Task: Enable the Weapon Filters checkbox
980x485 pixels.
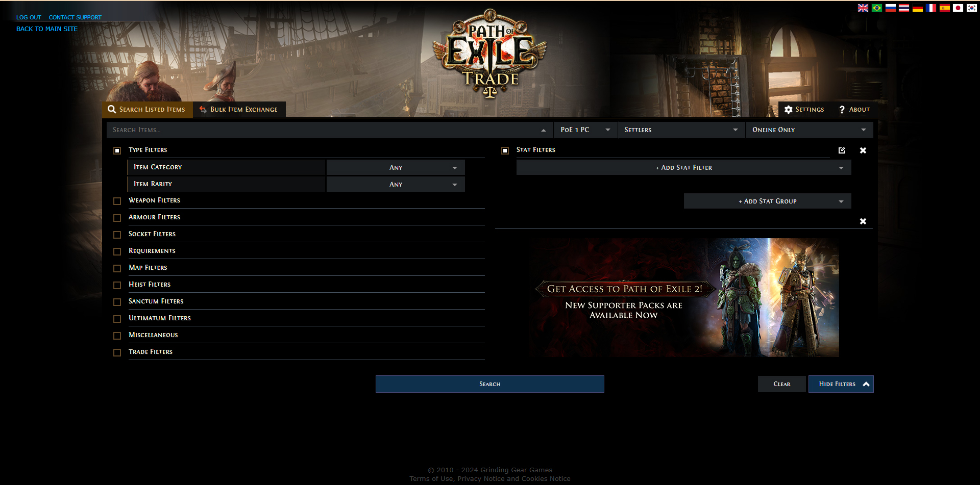Action: 117,201
